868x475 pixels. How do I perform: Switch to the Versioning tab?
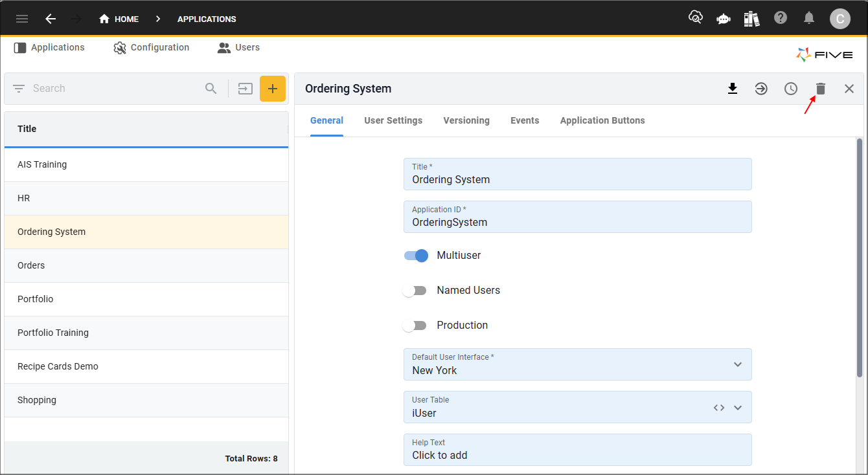(x=466, y=121)
